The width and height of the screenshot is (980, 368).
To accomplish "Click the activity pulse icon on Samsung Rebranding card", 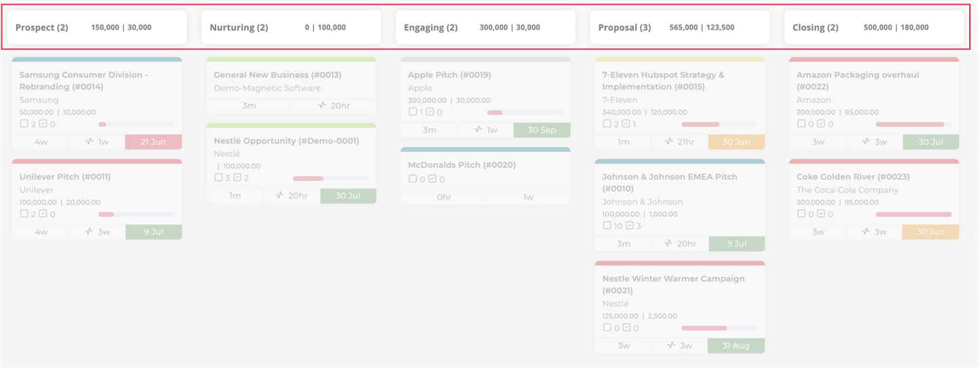I will [x=88, y=142].
